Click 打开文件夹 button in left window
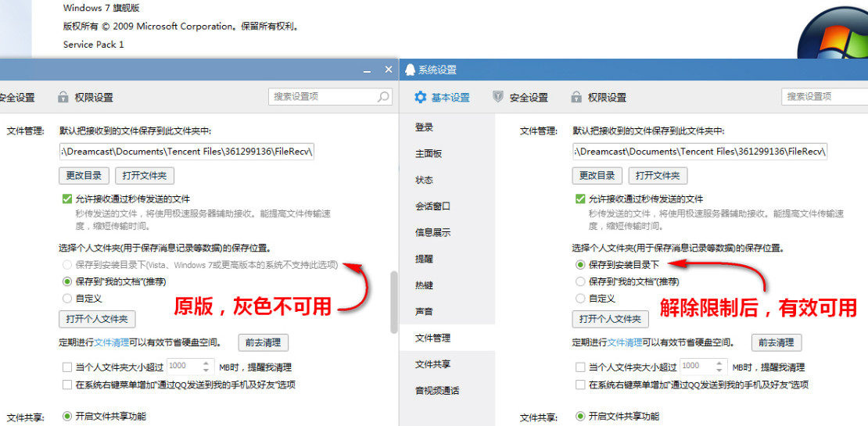868x426 pixels. click(x=145, y=175)
